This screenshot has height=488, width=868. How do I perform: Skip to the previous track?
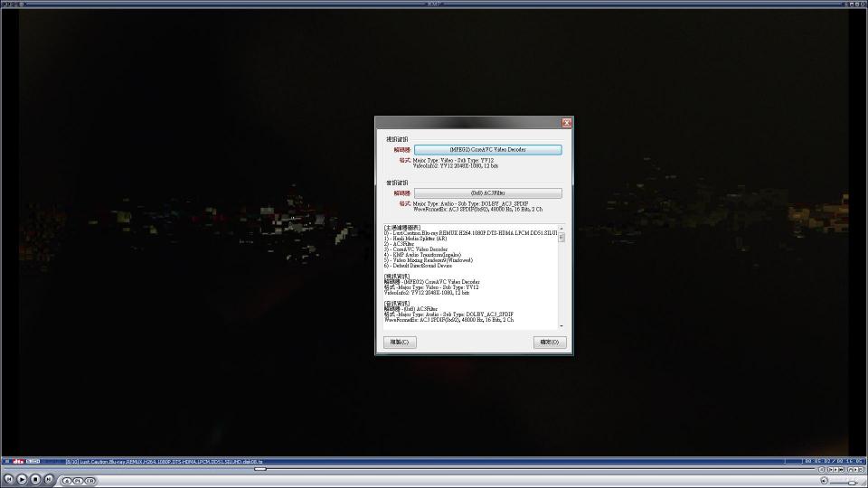pos(8,479)
